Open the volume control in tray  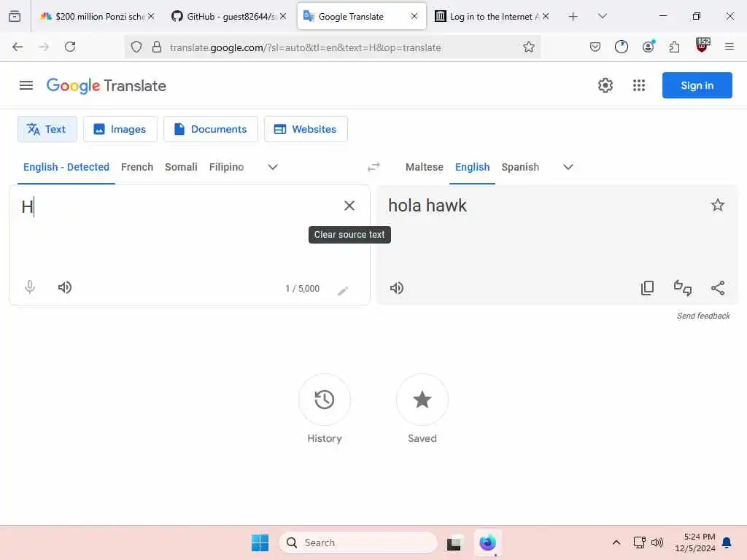657,542
